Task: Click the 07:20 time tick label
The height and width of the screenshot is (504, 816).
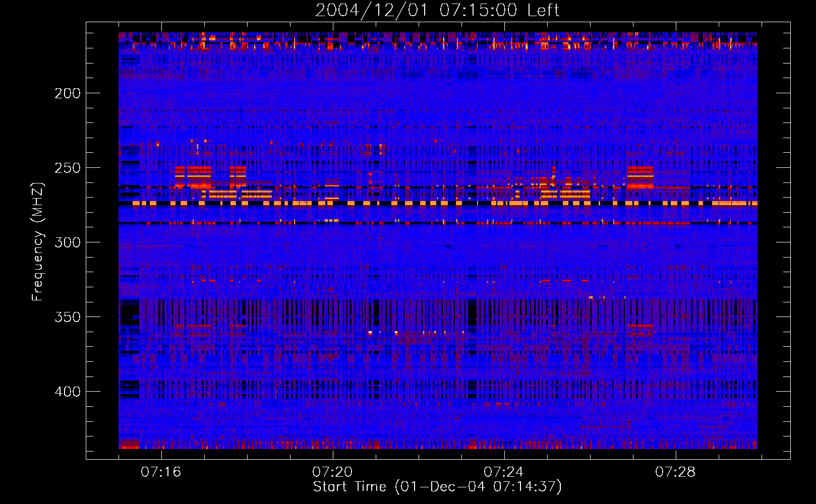Action: point(332,472)
